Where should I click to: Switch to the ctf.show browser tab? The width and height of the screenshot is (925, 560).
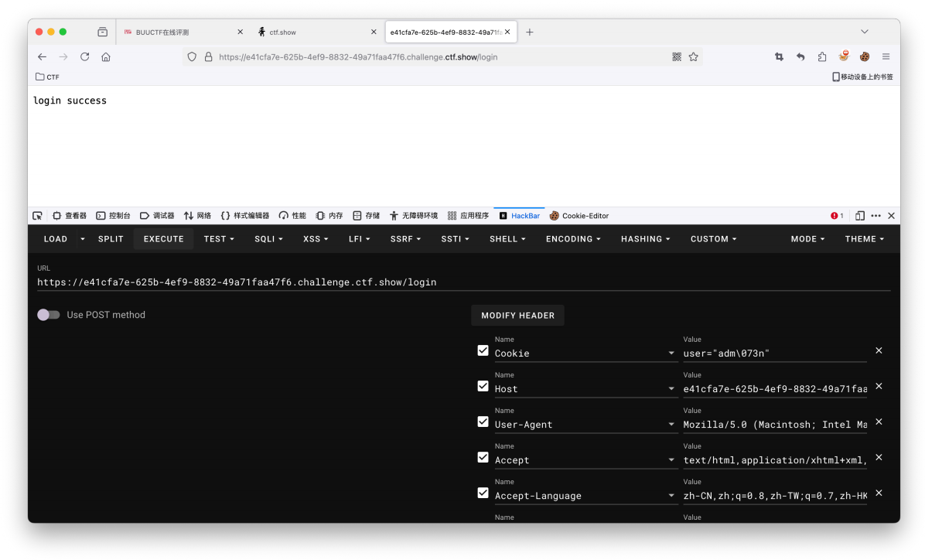282,32
